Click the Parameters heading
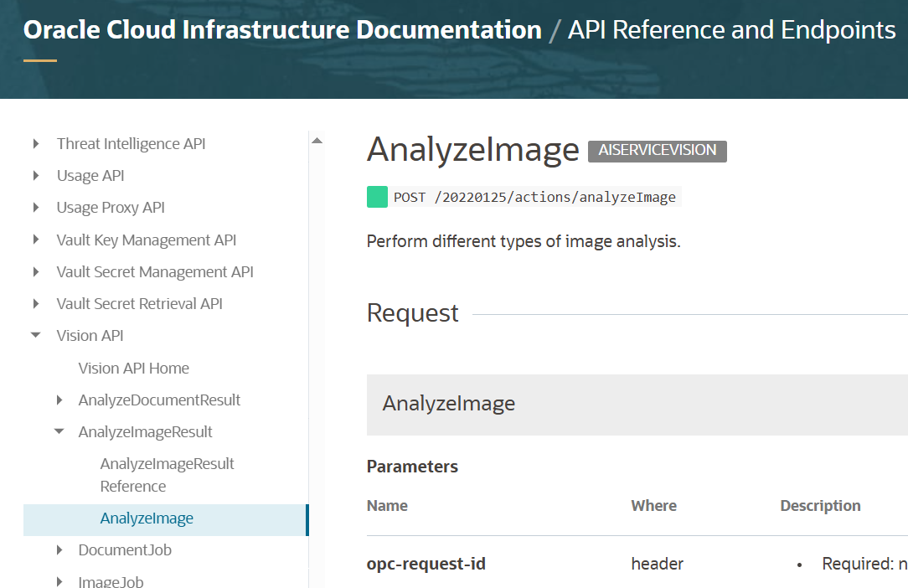This screenshot has width=908, height=588. click(412, 467)
